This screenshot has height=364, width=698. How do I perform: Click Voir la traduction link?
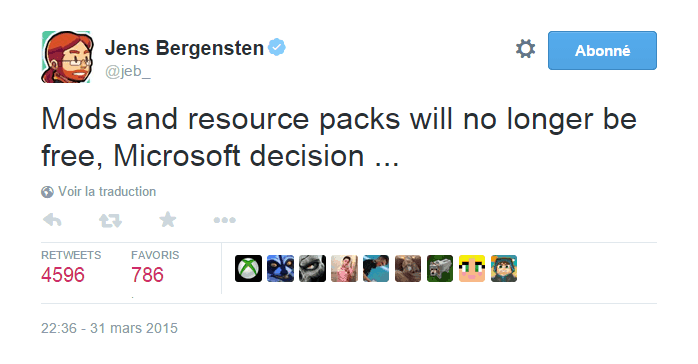[x=107, y=191]
